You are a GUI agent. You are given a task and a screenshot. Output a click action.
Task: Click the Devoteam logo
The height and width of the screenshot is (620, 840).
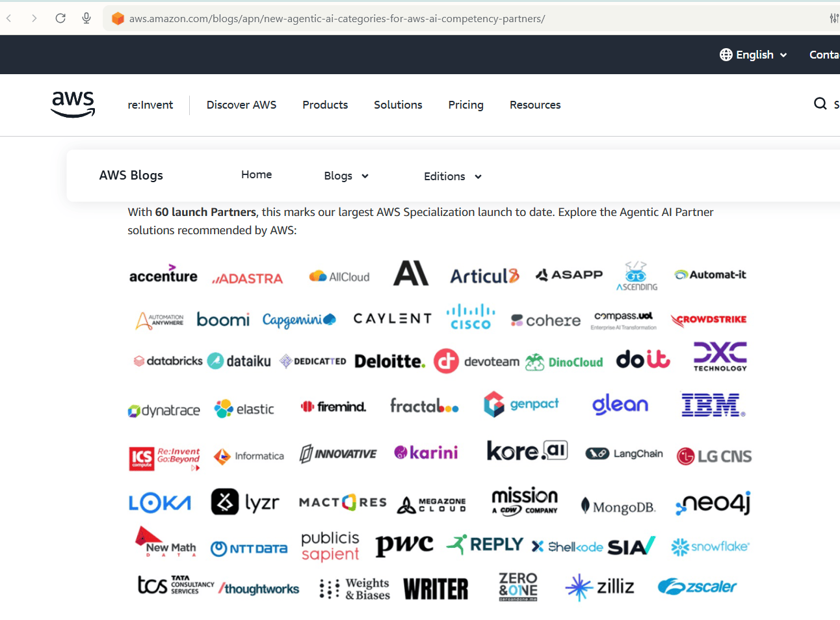[x=477, y=361]
